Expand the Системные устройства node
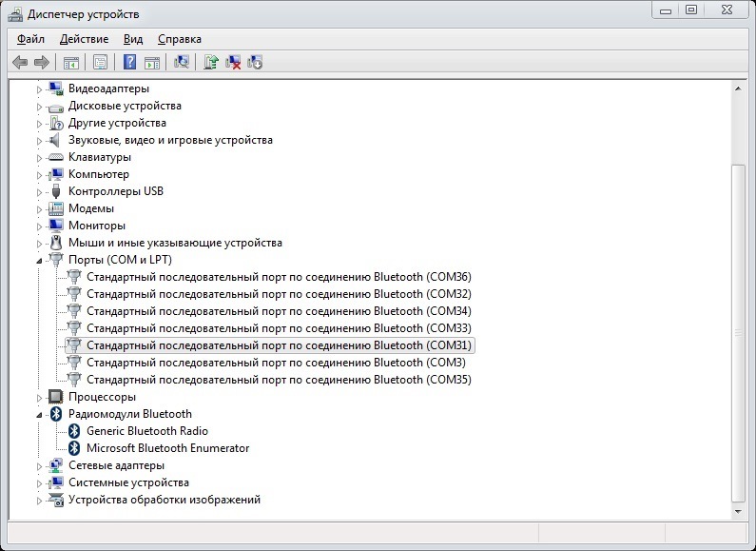The width and height of the screenshot is (756, 551). (x=40, y=483)
